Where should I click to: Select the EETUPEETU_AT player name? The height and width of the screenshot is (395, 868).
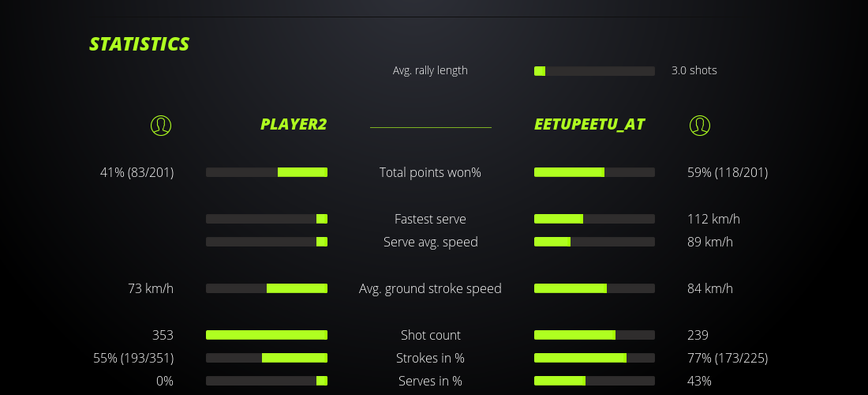point(589,124)
